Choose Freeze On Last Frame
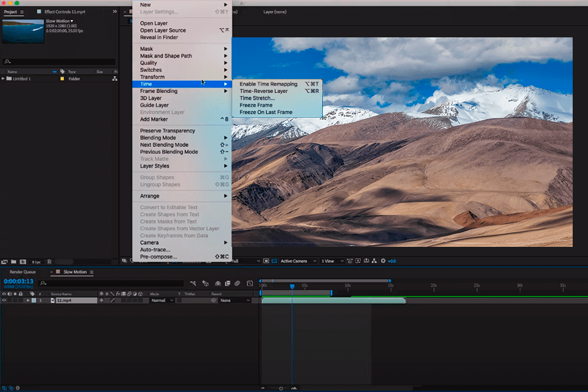Viewport: 588px width, 392px height. click(277, 112)
